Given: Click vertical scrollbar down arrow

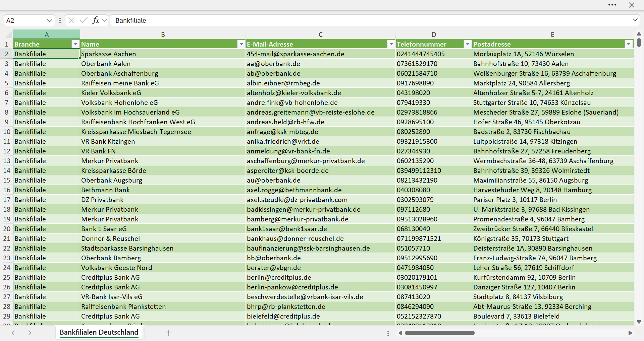Looking at the screenshot, I should click(639, 322).
